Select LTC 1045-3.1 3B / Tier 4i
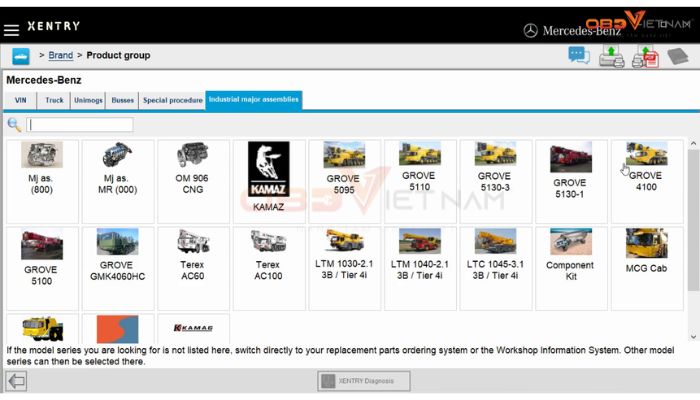700x400 pixels. (x=496, y=268)
